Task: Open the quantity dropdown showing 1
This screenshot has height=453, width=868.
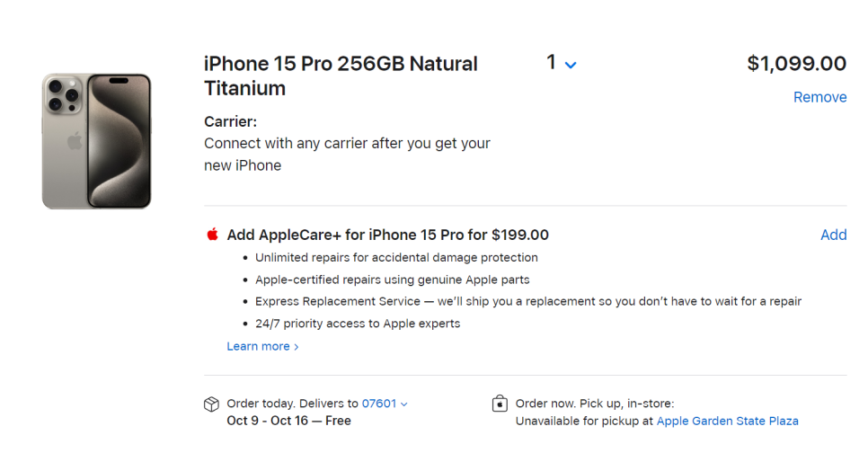Action: coord(562,63)
